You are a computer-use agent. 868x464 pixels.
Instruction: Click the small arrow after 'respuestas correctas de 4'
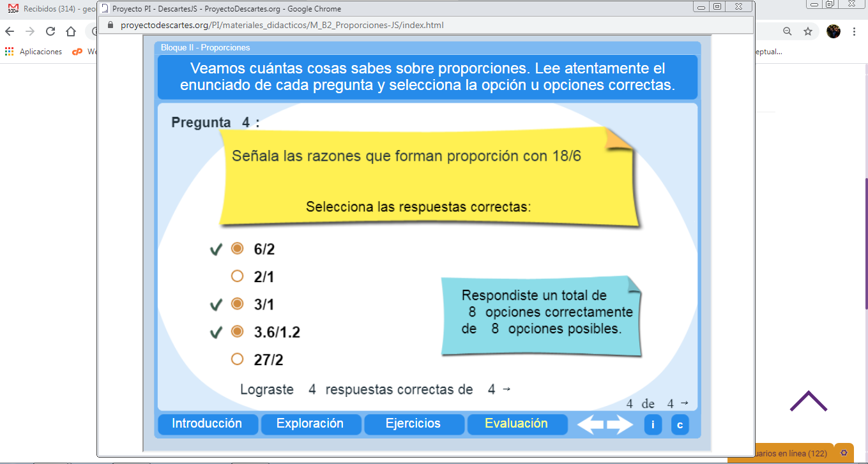[506, 389]
